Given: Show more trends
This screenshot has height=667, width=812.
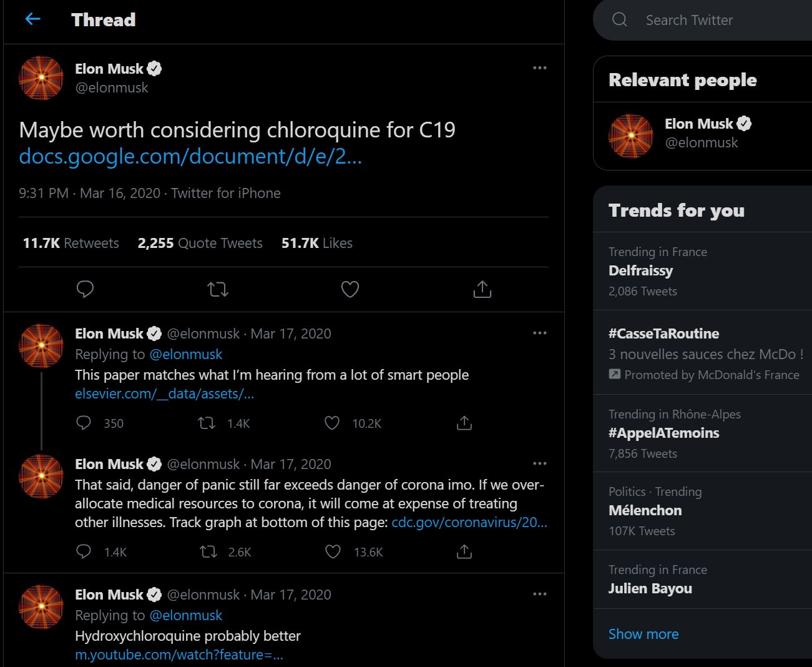Looking at the screenshot, I should click(643, 634).
